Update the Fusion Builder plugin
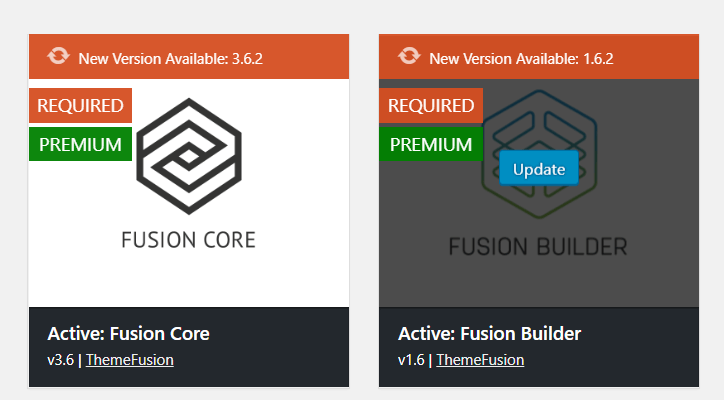This screenshot has height=400, width=724. [x=539, y=169]
